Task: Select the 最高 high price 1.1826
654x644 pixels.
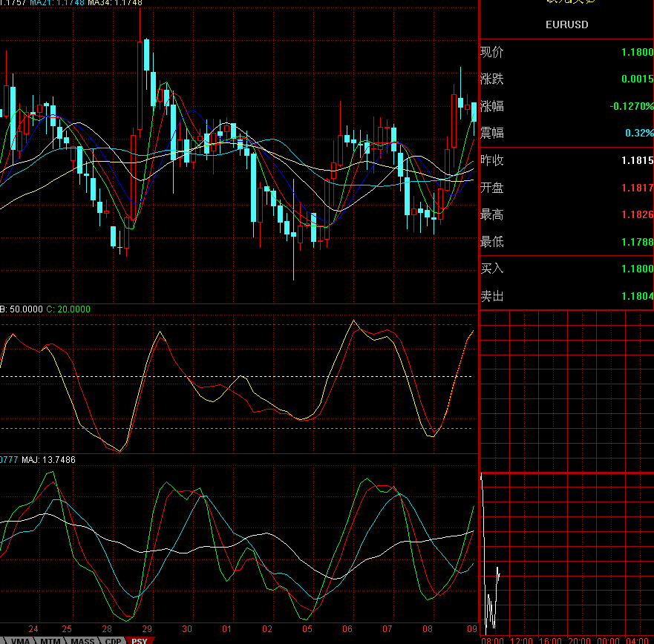Action: [x=637, y=214]
